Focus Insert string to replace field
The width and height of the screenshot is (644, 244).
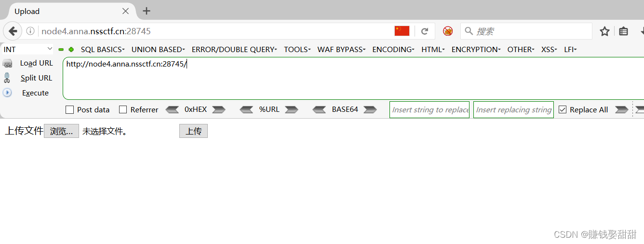pyautogui.click(x=429, y=109)
